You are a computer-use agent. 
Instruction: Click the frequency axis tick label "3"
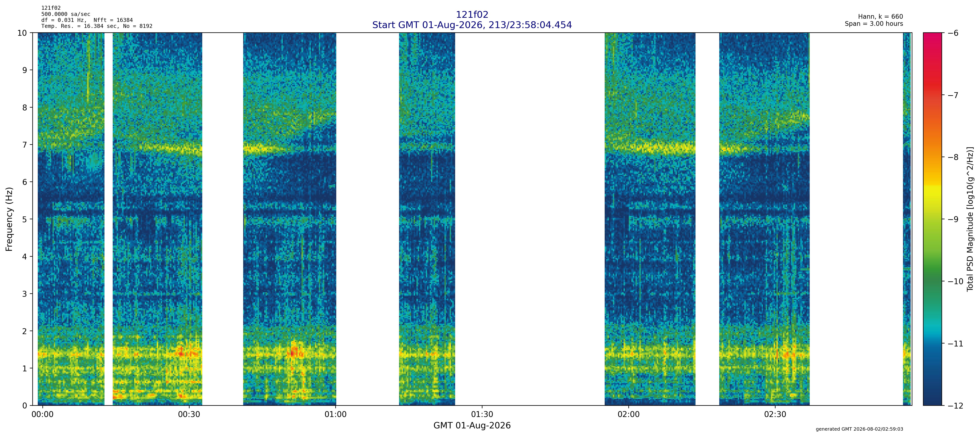click(x=24, y=294)
